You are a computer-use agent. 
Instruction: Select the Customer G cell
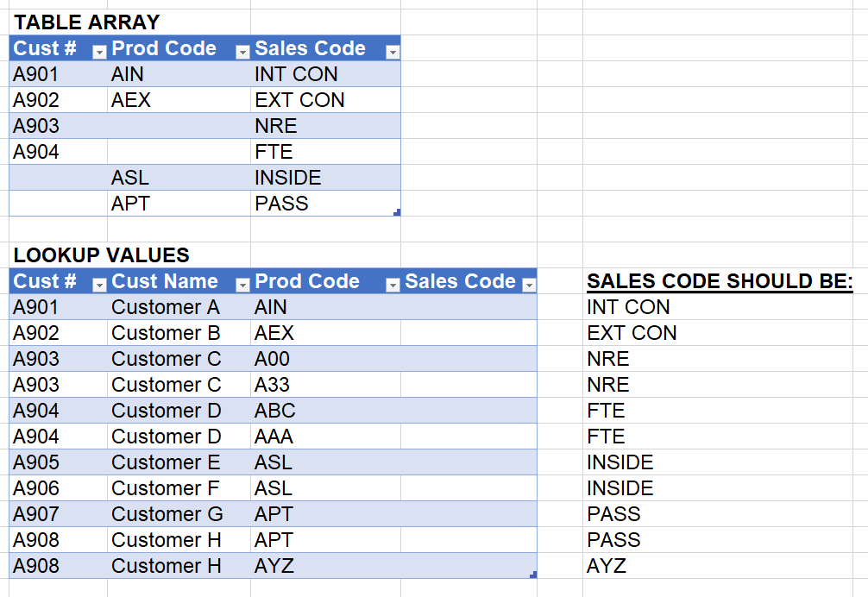[179, 514]
